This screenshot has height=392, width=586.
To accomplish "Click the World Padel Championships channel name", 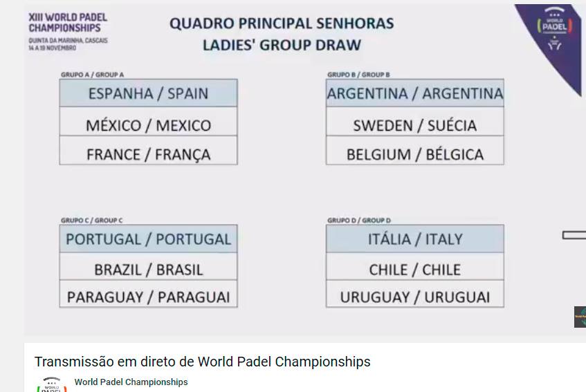I will [x=131, y=382].
